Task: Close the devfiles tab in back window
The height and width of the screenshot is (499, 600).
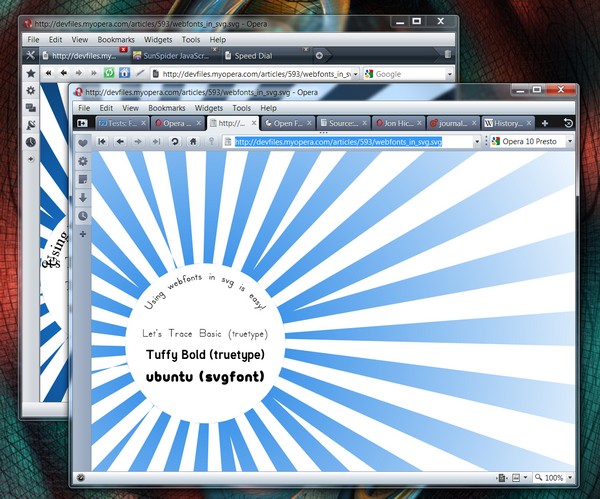Action: (123, 49)
